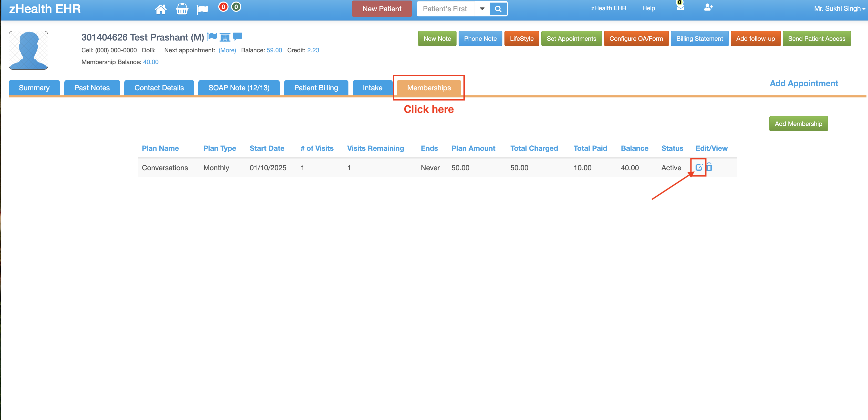This screenshot has height=420, width=868.
Task: Click the patient profile photo
Action: [x=28, y=50]
